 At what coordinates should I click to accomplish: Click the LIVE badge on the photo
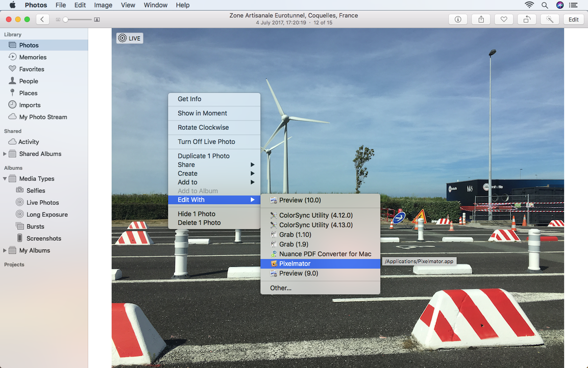(129, 38)
